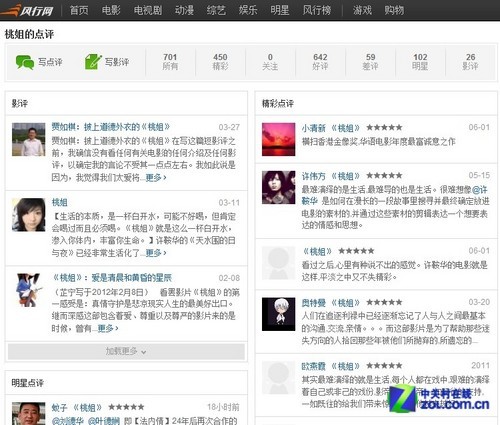
Task: Open 综艺 in the top navigation
Action: tap(216, 10)
